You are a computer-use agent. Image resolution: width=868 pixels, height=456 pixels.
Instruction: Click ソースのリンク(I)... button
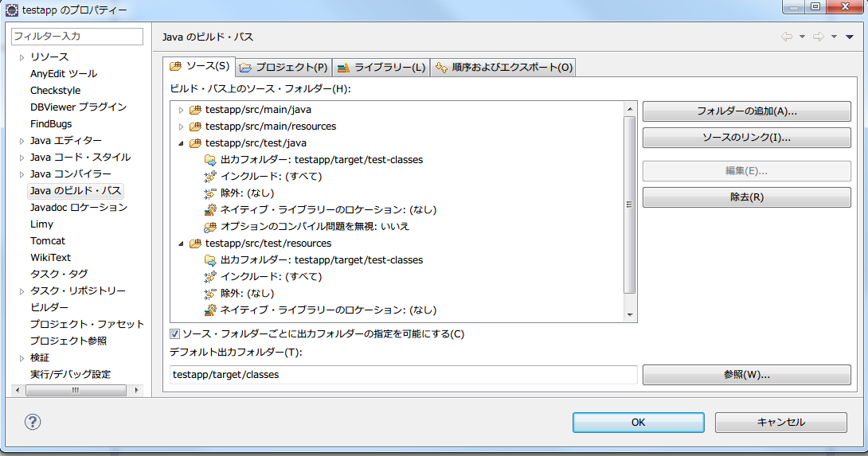747,138
